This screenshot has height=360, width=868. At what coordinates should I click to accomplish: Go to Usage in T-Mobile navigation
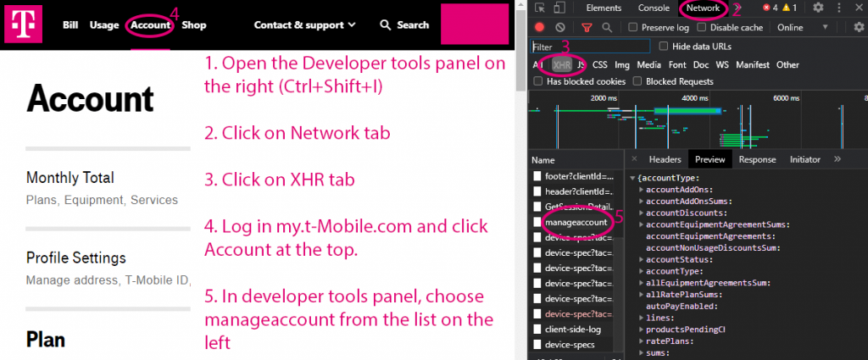104,25
